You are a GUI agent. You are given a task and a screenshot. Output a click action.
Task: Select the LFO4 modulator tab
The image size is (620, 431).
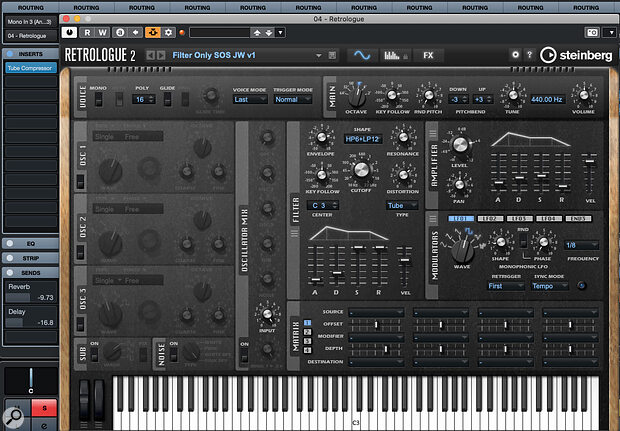tap(549, 219)
